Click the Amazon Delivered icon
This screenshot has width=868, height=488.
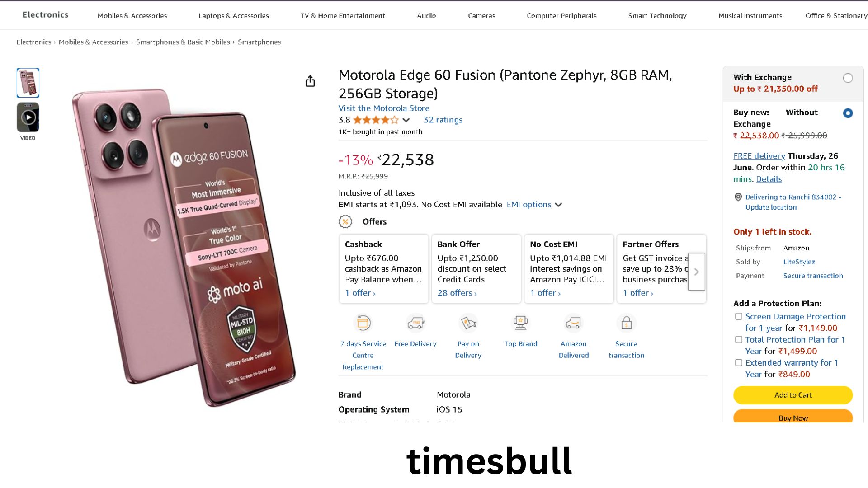[x=573, y=323]
